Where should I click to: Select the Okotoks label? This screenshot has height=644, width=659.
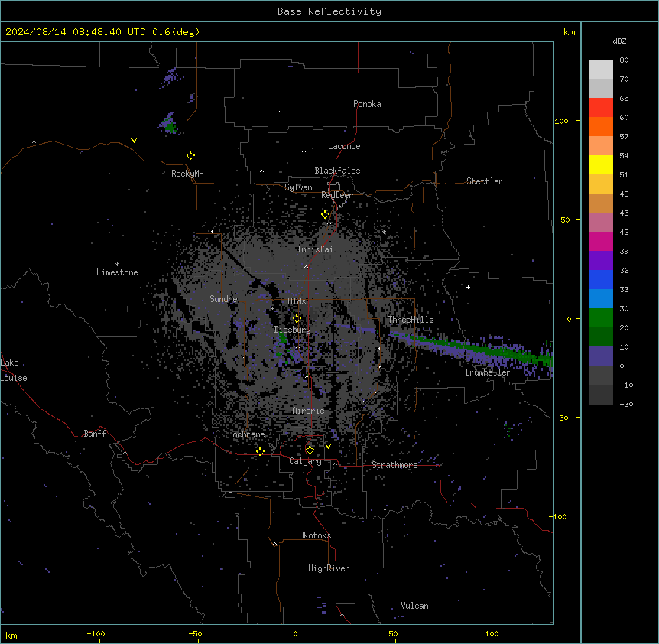(315, 535)
